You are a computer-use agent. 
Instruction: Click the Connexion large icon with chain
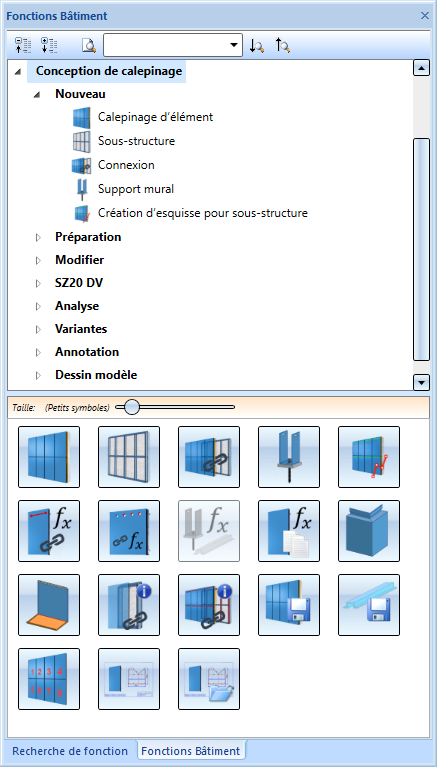click(209, 457)
